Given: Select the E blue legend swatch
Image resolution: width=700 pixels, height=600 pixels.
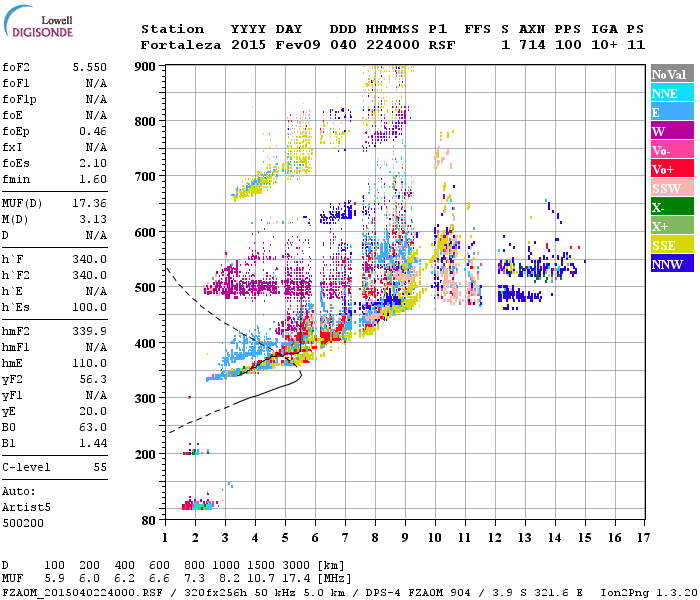Looking at the screenshot, I should 672,112.
